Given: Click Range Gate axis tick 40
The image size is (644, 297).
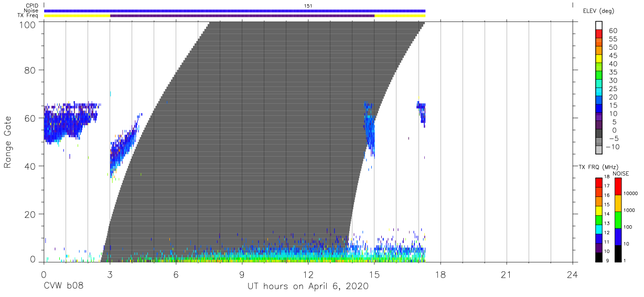Looking at the screenshot, I should coord(29,166).
